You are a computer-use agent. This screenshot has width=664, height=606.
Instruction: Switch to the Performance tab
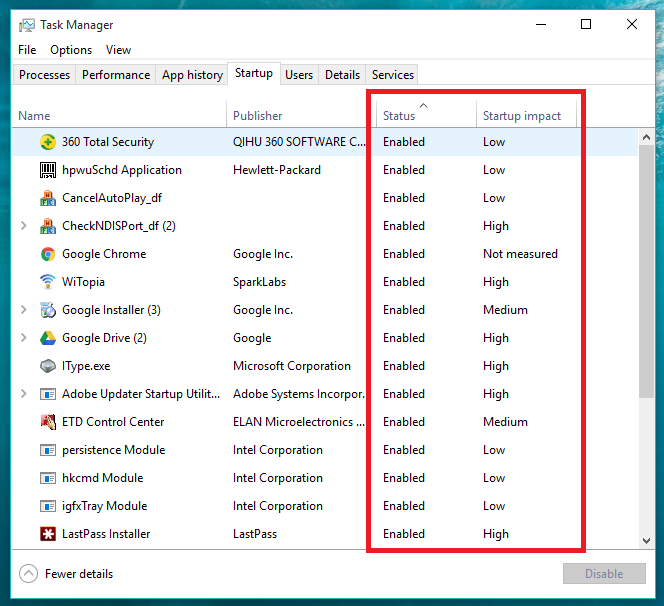pyautogui.click(x=116, y=75)
